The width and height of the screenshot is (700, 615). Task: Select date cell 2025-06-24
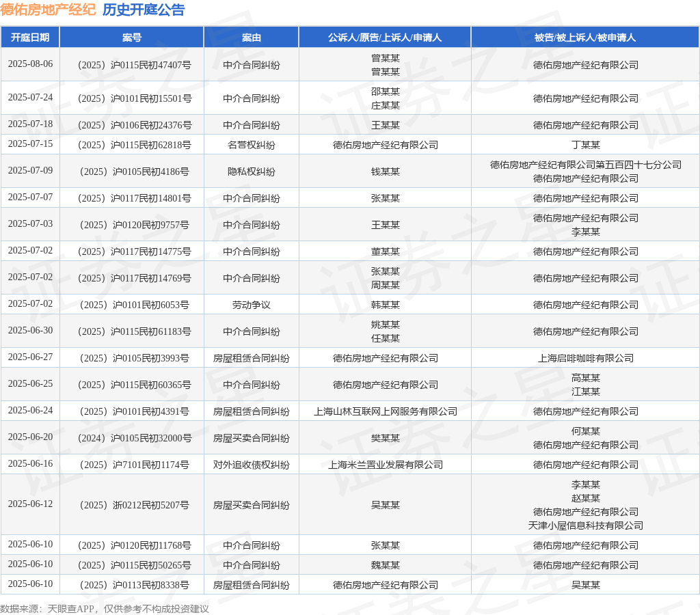click(30, 410)
